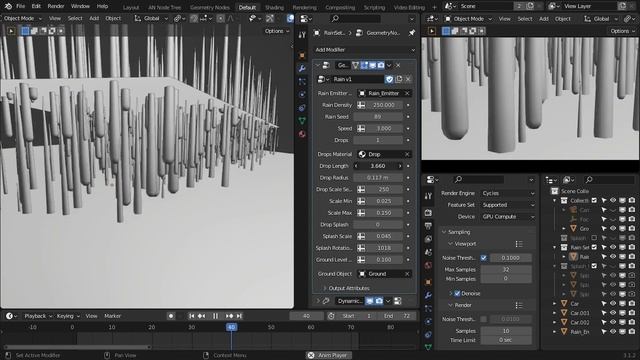Jump to timeline start frame

coord(191,316)
